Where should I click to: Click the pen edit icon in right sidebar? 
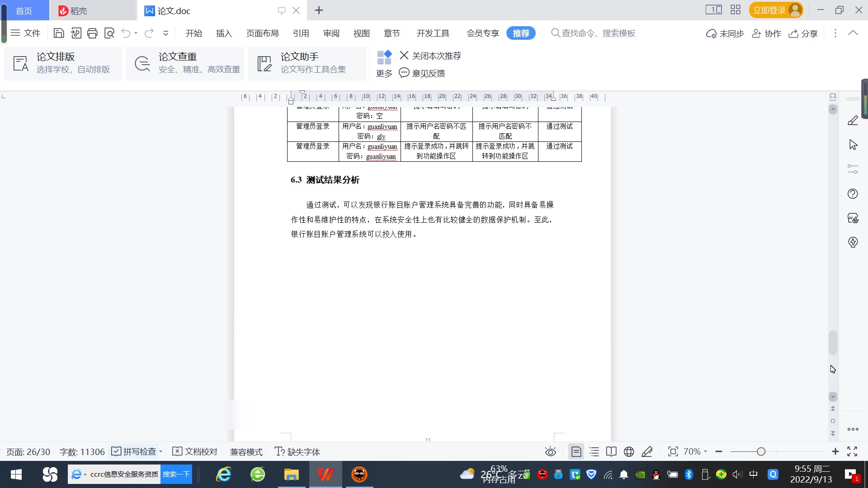tap(853, 121)
